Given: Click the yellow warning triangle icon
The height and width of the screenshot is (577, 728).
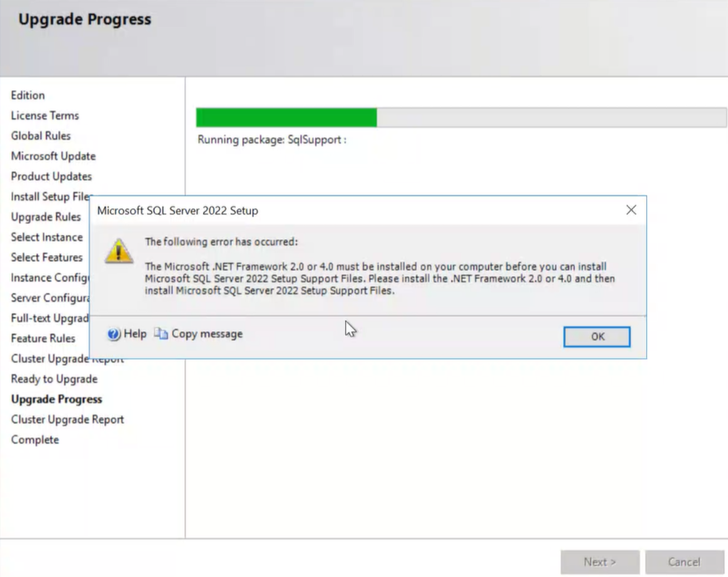Looking at the screenshot, I should click(119, 250).
